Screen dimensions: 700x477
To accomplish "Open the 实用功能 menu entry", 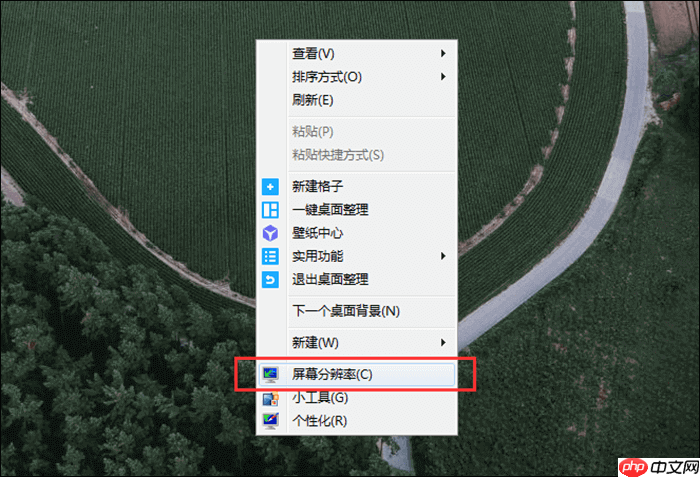I will point(356,256).
